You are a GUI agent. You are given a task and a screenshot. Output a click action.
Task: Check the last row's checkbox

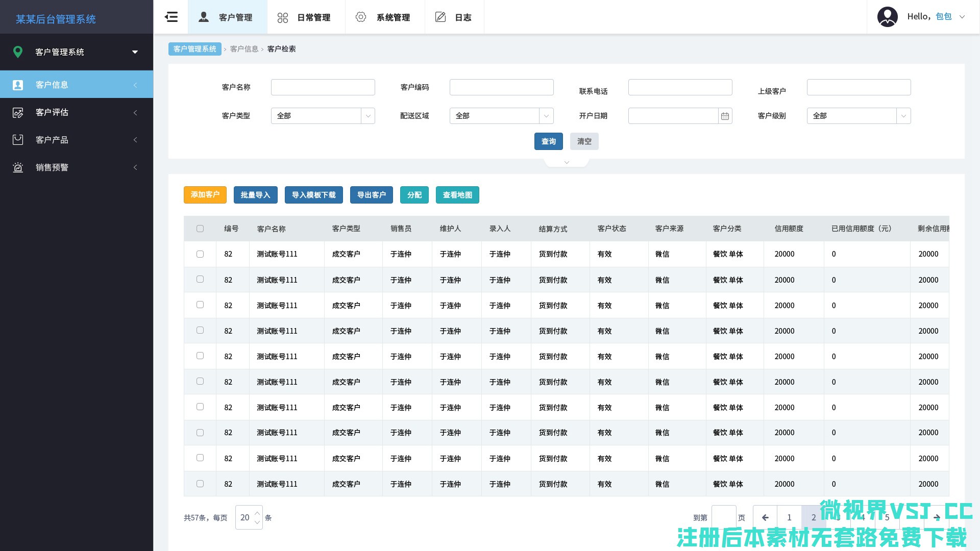tap(200, 484)
